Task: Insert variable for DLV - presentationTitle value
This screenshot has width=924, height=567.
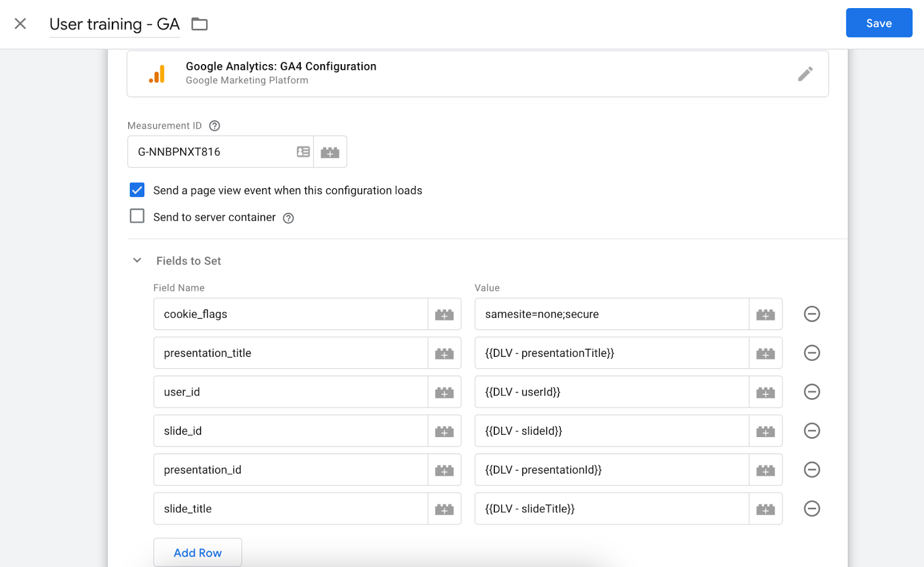Action: click(766, 353)
